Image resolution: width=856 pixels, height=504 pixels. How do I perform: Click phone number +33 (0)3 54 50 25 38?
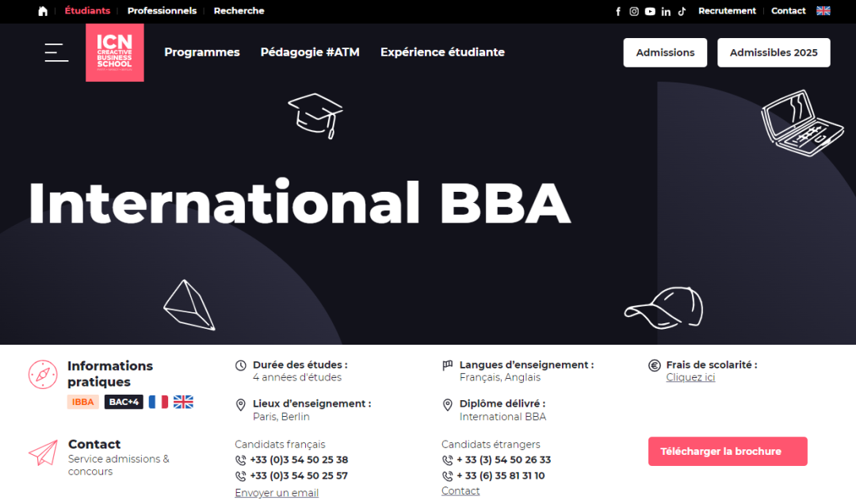(299, 460)
